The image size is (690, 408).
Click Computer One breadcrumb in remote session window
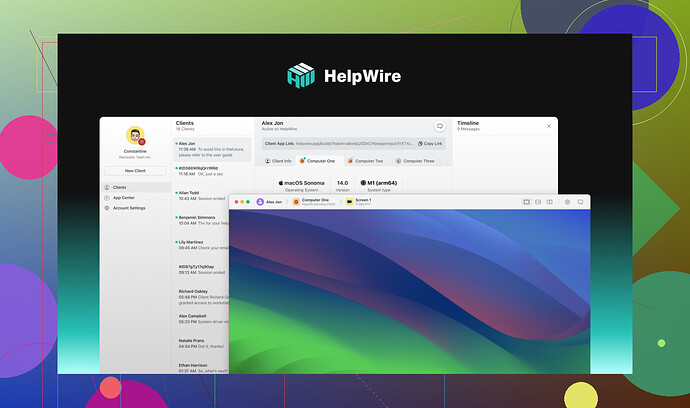click(x=314, y=202)
